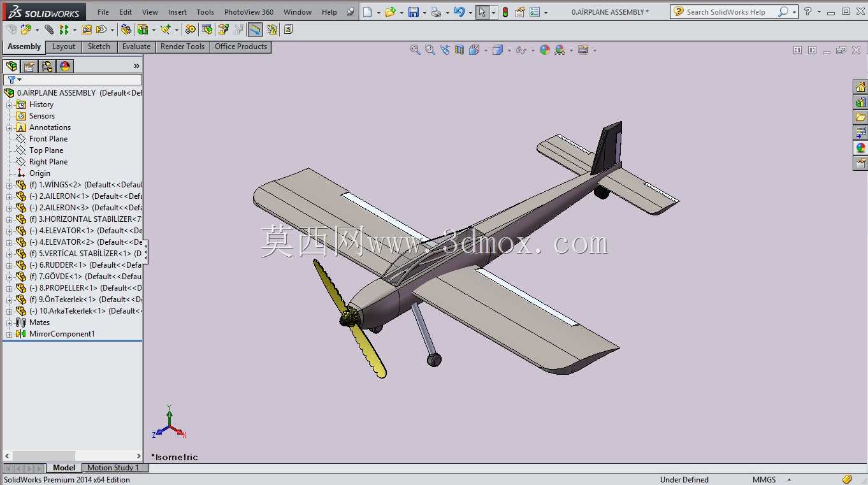Expand the 8.PROPELLER<1> component node
Viewport: 868px width, 485px height.
[x=9, y=288]
